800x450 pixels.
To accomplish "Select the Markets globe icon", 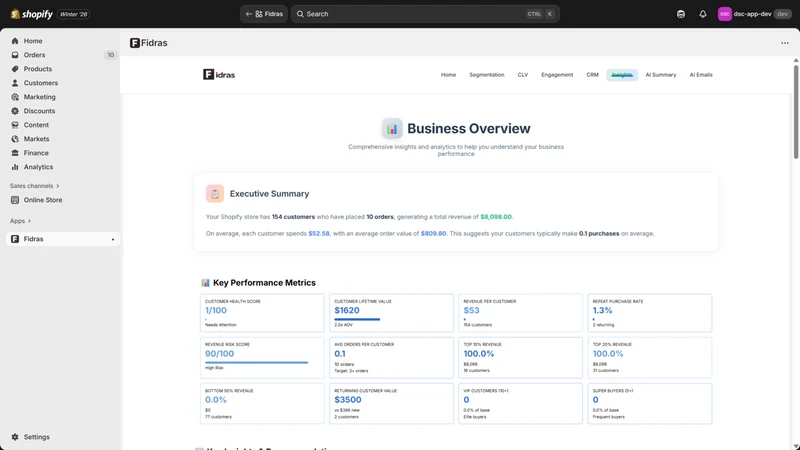I will click(x=15, y=139).
